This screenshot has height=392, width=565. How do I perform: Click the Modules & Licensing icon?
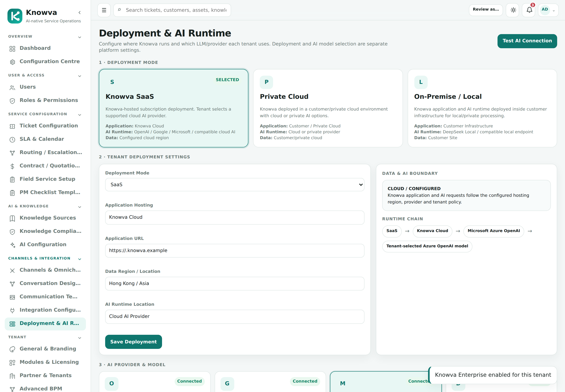12,363
